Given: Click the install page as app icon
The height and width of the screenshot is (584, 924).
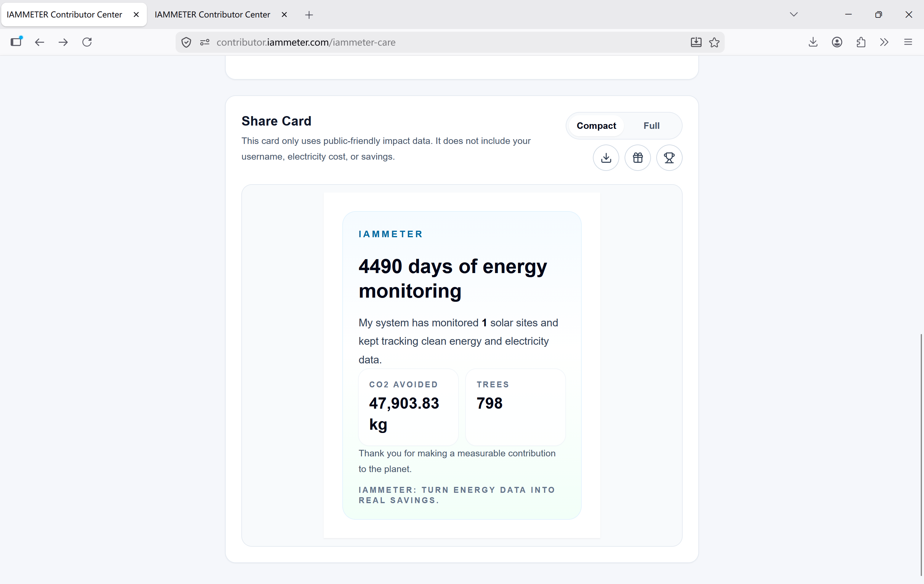Looking at the screenshot, I should 696,42.
